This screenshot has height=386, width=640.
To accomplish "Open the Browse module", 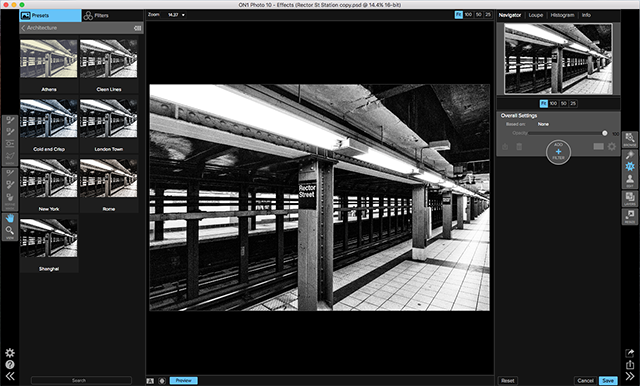I will pos(630,140).
